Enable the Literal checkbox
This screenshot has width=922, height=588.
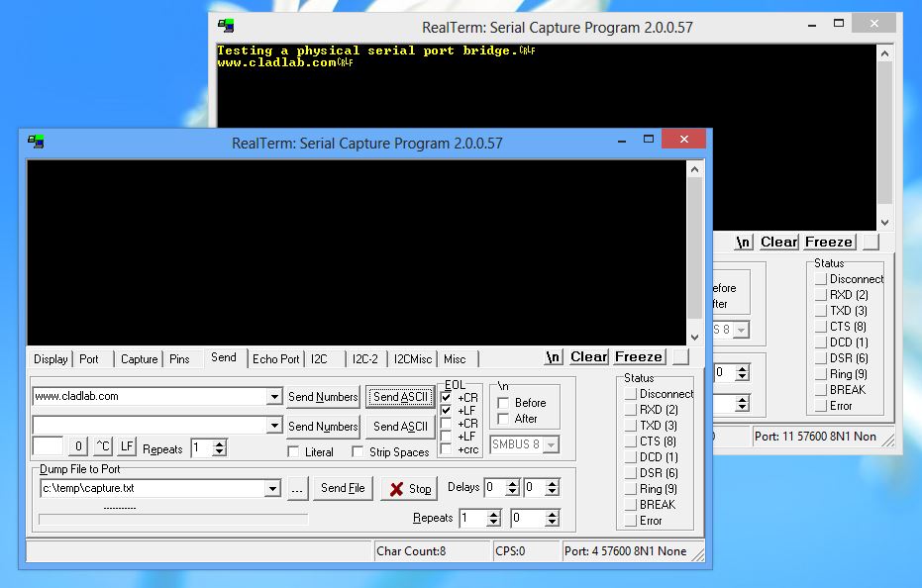point(293,452)
